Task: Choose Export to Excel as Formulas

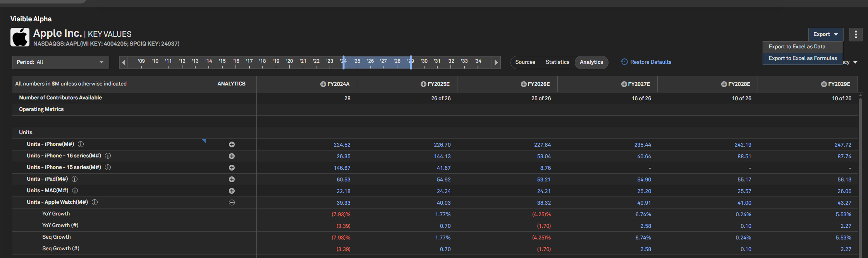Action: pyautogui.click(x=803, y=58)
